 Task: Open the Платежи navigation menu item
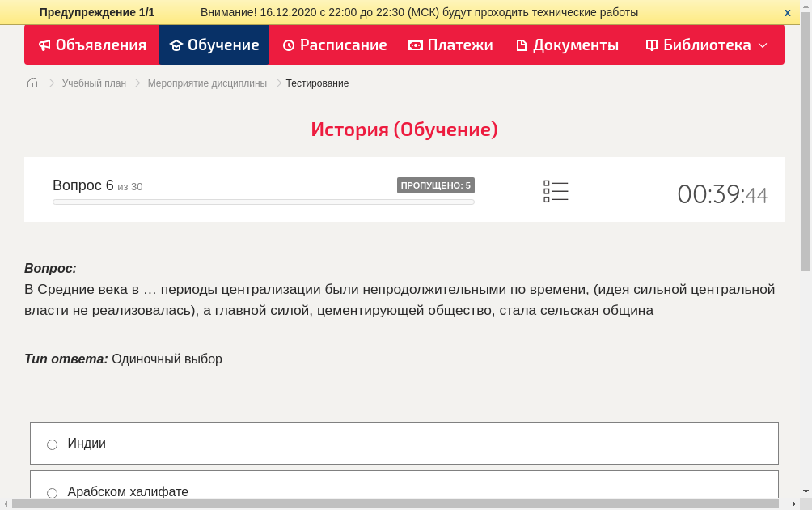[450, 45]
